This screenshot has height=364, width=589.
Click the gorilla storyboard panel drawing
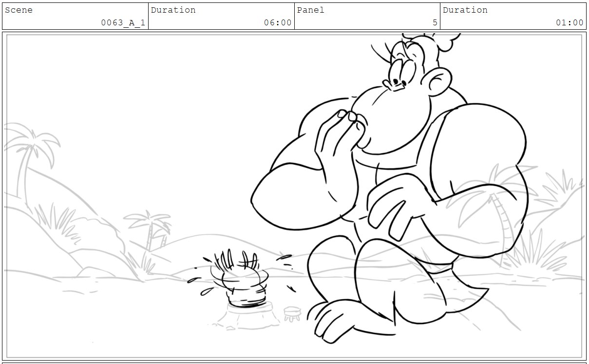294,196
